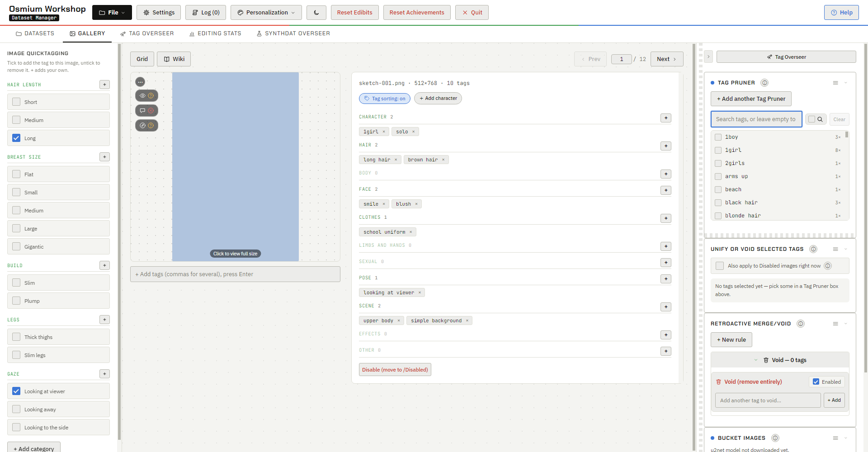The image size is (868, 452).
Task: Uncheck the Enabled checkbox for Void rule
Action: pos(816,381)
